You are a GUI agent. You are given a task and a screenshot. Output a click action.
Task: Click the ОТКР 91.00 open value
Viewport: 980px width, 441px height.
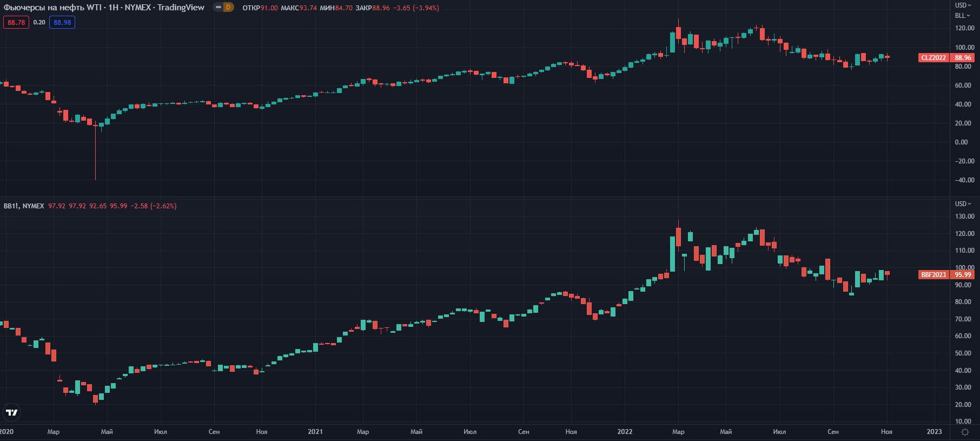tap(260, 8)
